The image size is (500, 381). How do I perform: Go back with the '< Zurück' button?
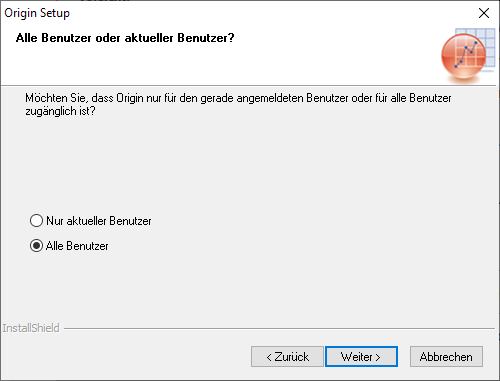tap(287, 357)
